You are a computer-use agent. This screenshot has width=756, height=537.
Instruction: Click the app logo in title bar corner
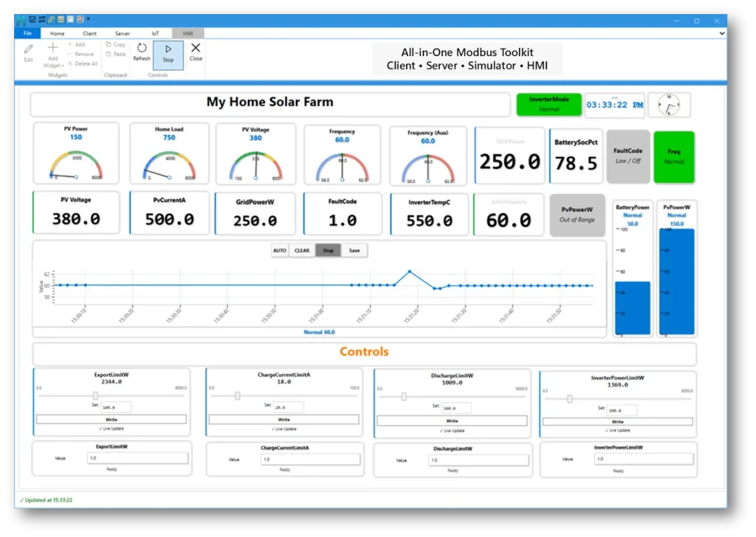(21, 20)
